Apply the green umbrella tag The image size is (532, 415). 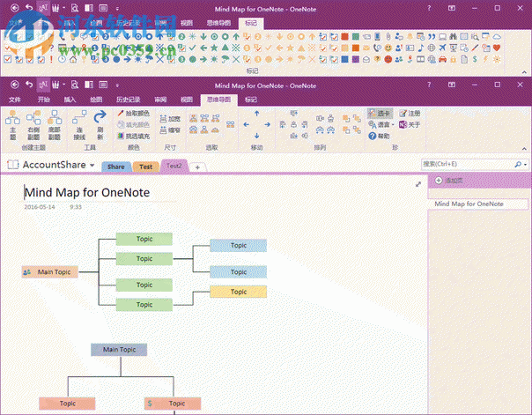click(x=225, y=59)
